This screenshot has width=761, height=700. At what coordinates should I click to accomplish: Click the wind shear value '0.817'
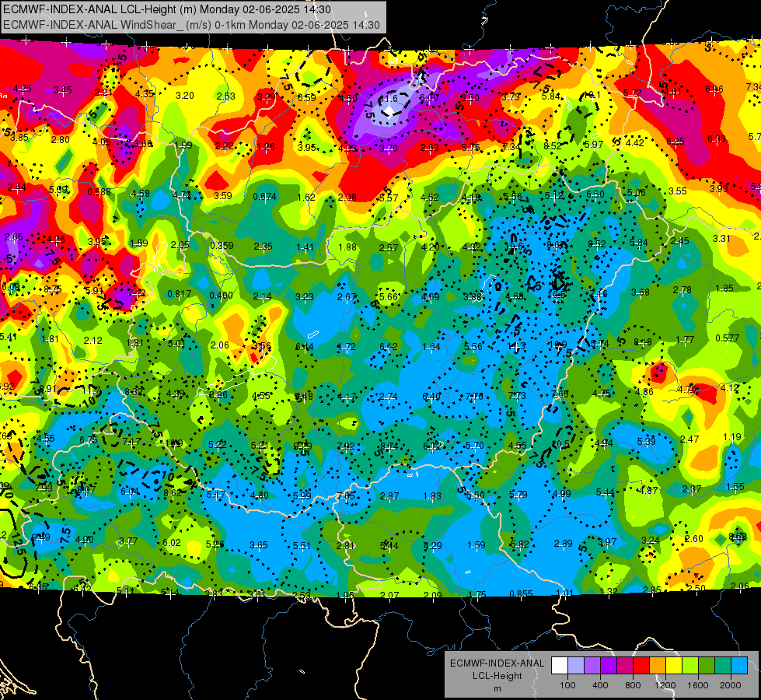[x=179, y=294]
